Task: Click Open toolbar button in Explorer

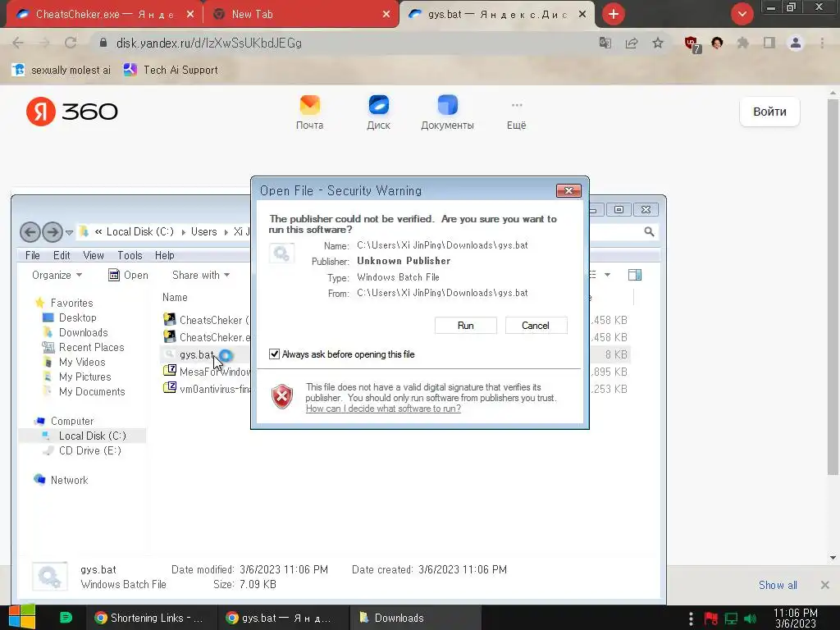Action: click(x=129, y=275)
